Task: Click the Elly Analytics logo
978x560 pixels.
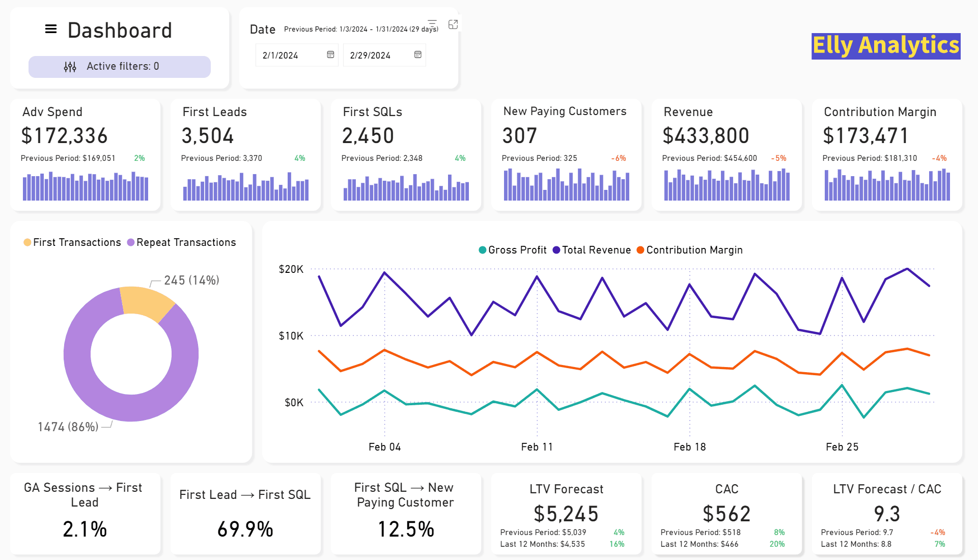Action: [885, 46]
